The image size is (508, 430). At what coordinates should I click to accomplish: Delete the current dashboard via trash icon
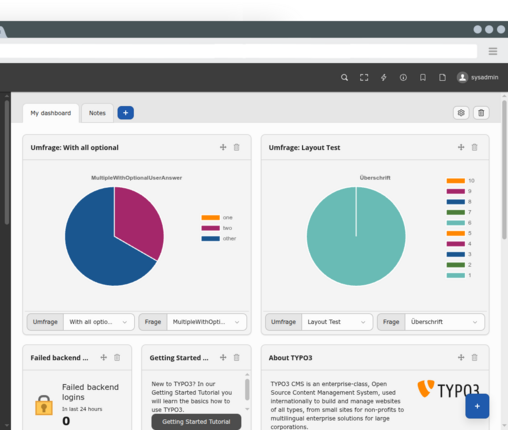tap(481, 113)
